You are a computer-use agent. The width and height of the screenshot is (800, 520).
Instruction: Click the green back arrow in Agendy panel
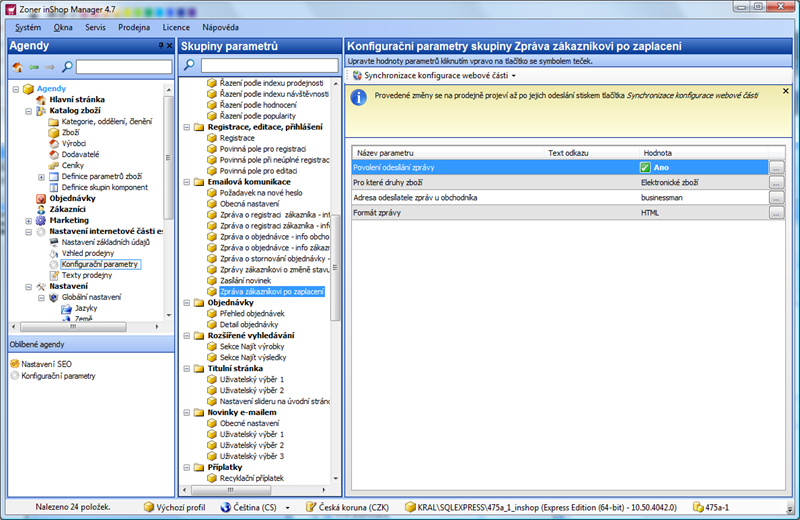click(34, 67)
